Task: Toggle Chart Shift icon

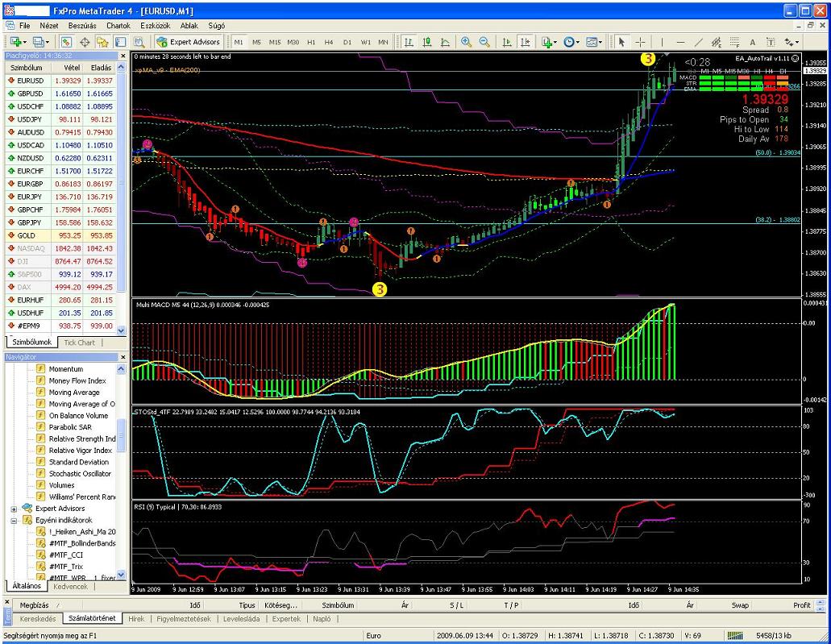Action: (x=526, y=42)
